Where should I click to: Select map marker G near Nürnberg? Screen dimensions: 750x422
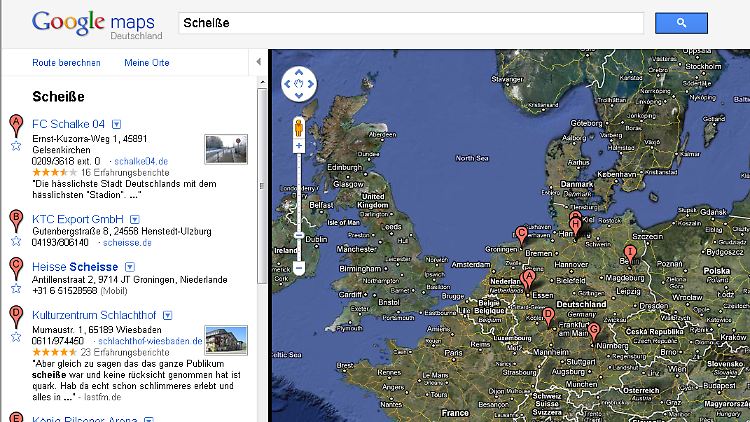594,331
